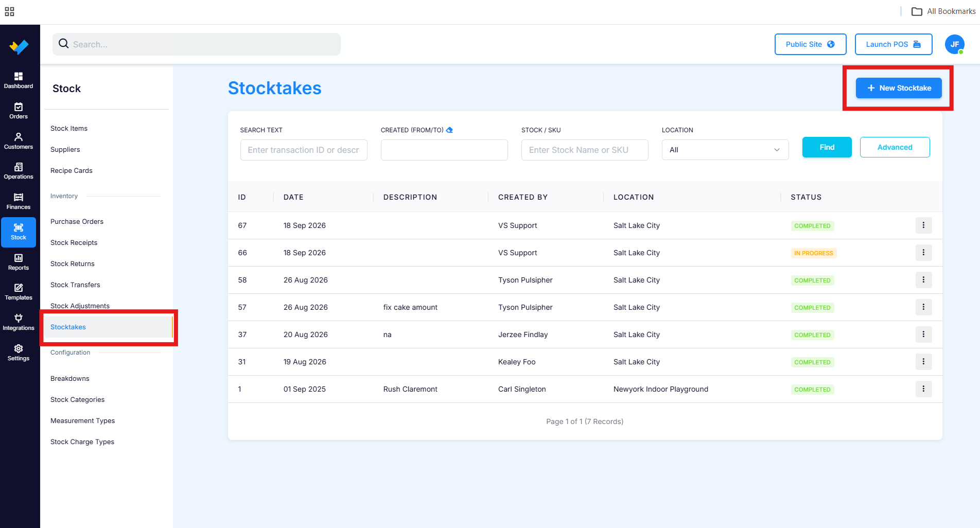Open row actions for stocktake 57
The width and height of the screenshot is (980, 528).
(923, 307)
